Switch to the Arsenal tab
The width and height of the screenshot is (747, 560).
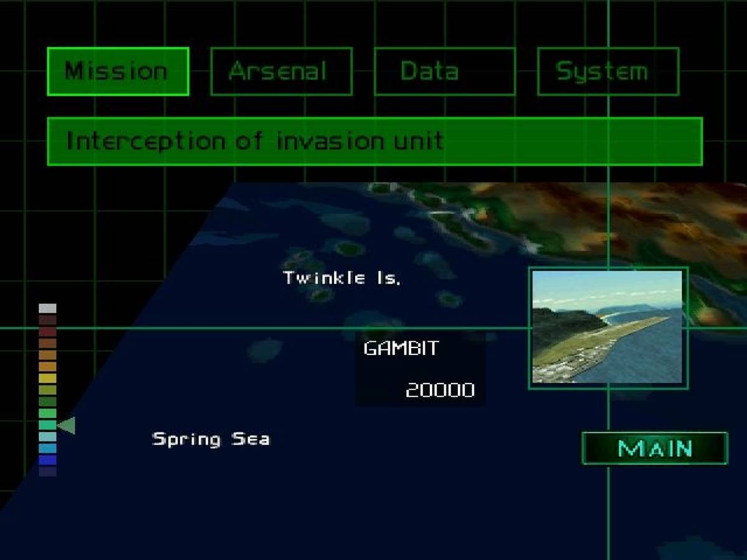(281, 72)
